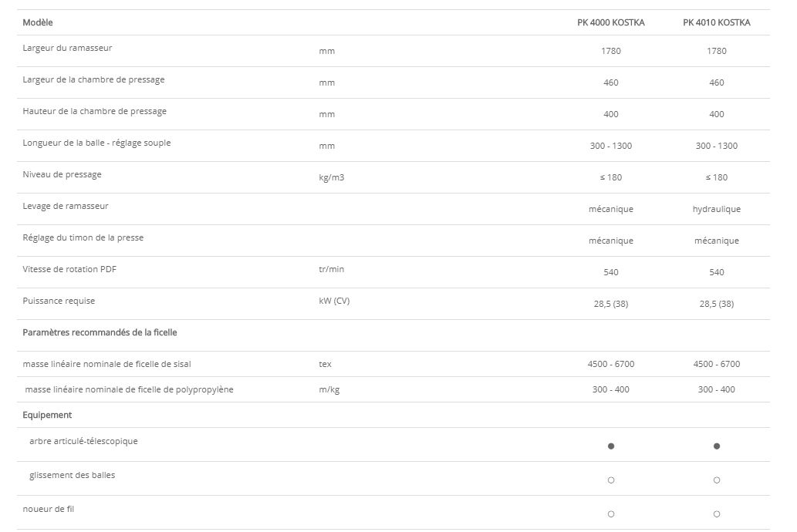Click the Vitesse de rotation PDF label
The height and width of the screenshot is (532, 797).
(x=69, y=269)
